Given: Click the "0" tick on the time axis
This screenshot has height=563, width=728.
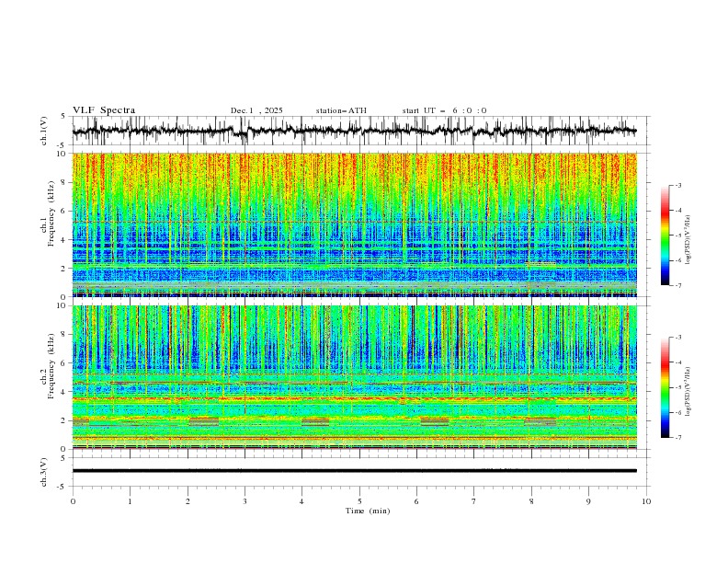Looking at the screenshot, I should pyautogui.click(x=73, y=501).
